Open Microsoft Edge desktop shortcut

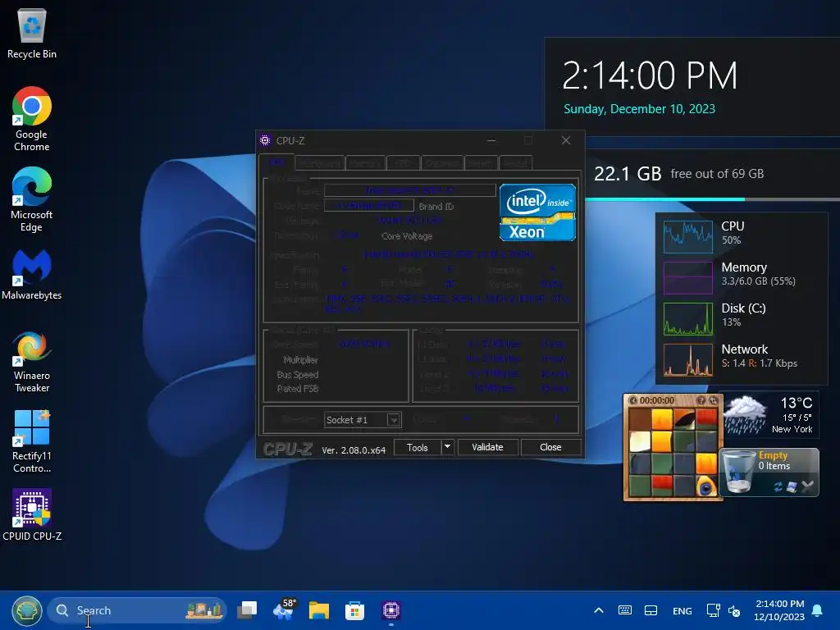click(x=32, y=199)
